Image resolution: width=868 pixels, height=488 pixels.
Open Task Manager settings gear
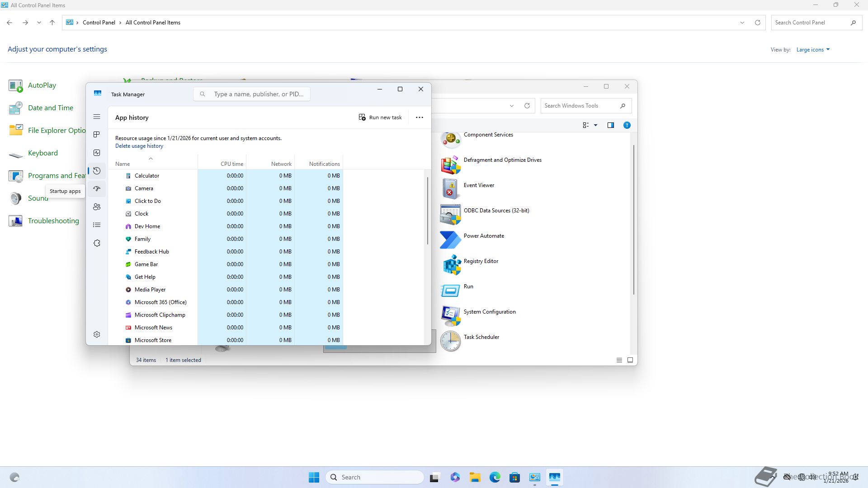click(x=97, y=334)
